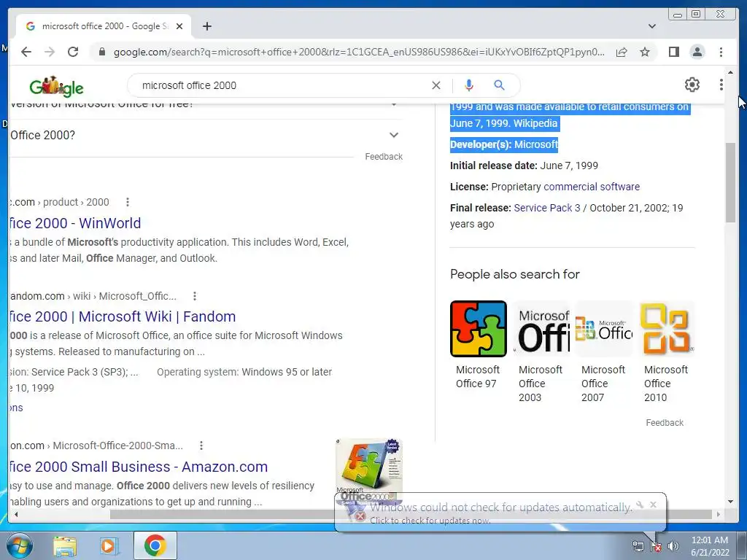747x560 pixels.
Task: Open Chrome side panel
Action: tap(673, 52)
